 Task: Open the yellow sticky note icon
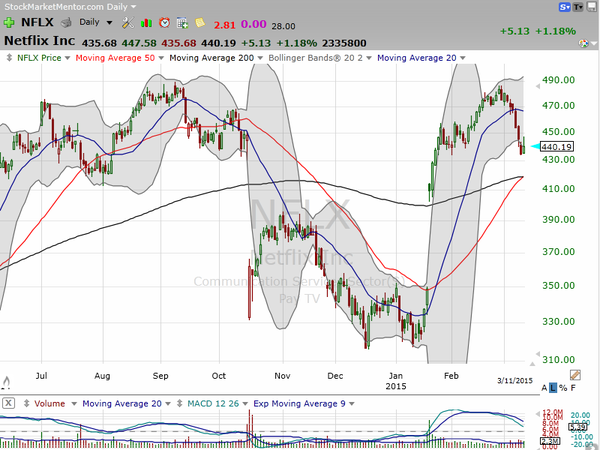coord(200,23)
